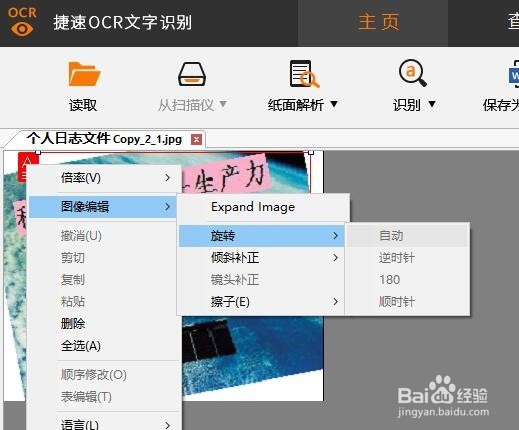Expand the 擦子(E) submenu
This screenshot has width=519, height=430.
tap(262, 302)
